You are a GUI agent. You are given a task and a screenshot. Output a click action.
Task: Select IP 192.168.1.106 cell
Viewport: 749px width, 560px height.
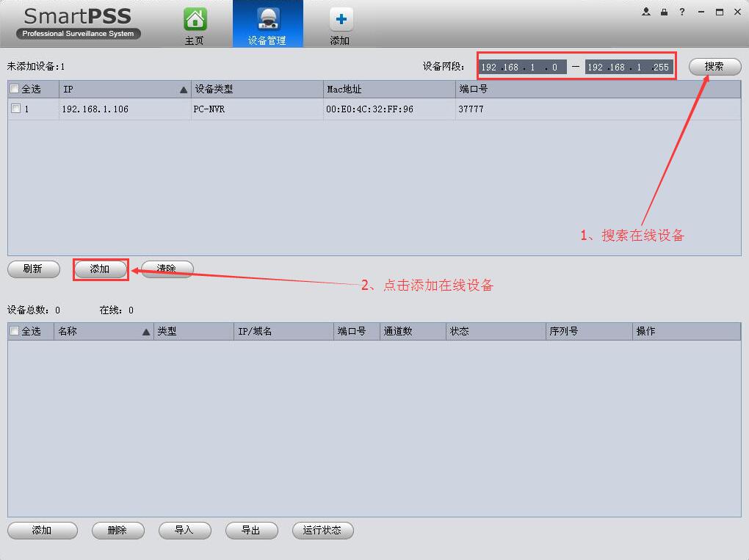125,109
